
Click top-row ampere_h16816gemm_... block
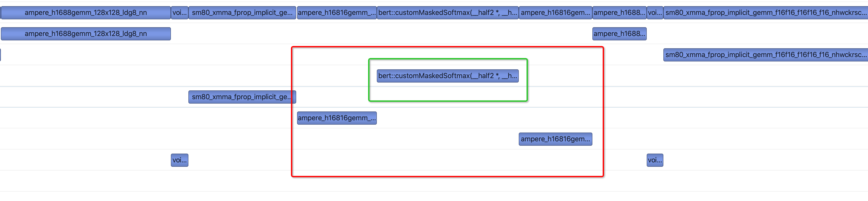[x=337, y=13]
